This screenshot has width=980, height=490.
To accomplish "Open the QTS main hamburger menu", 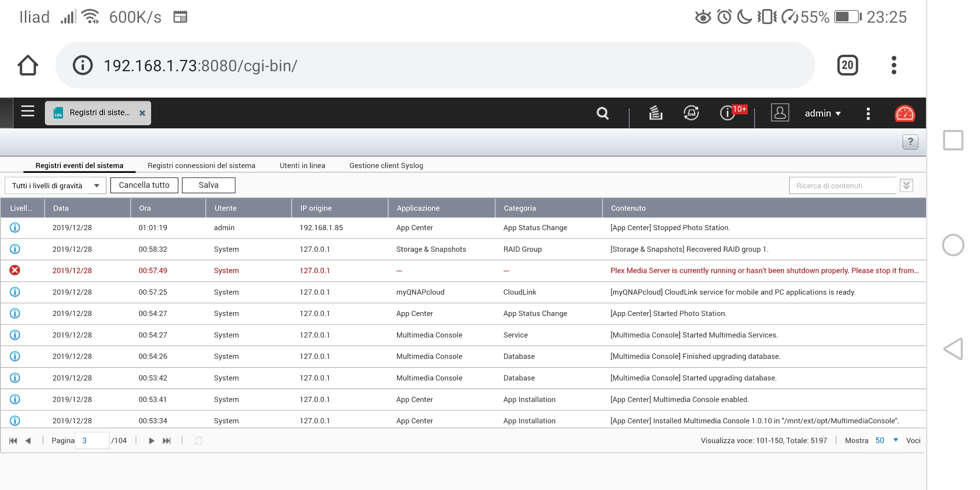I will coord(28,112).
